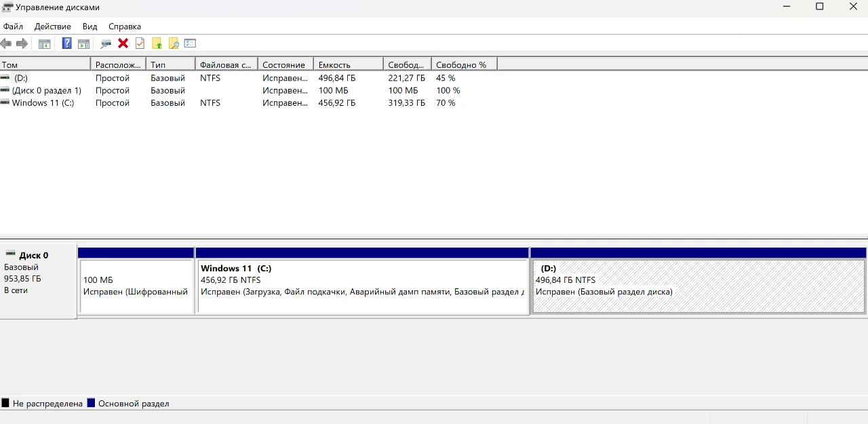Click the blue Основной раздел legend swatch
The height and width of the screenshot is (424, 868).
point(92,403)
